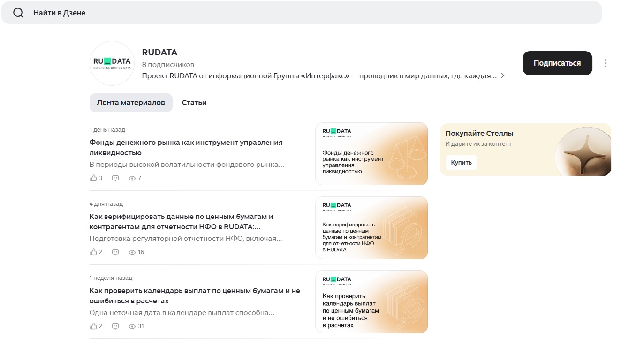Open article 'Фонды денежного рынка как инструмент управления ликвидностью'
The width and height of the screenshot is (644, 345).
coord(186,148)
